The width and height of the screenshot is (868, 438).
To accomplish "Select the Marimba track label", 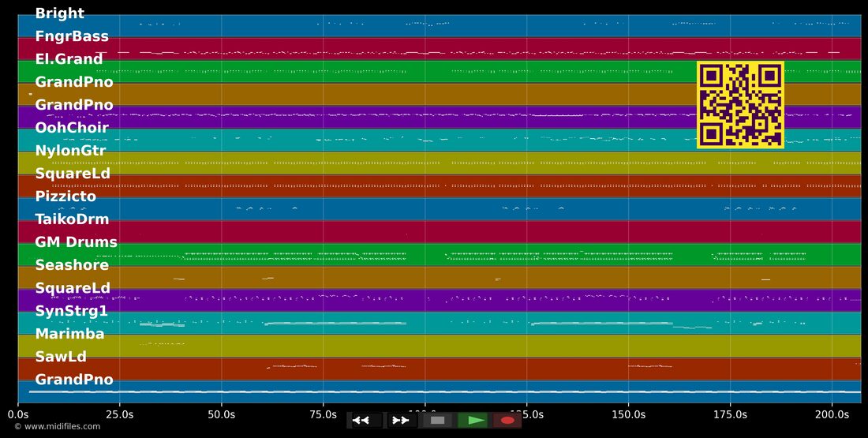I will 69,334.
